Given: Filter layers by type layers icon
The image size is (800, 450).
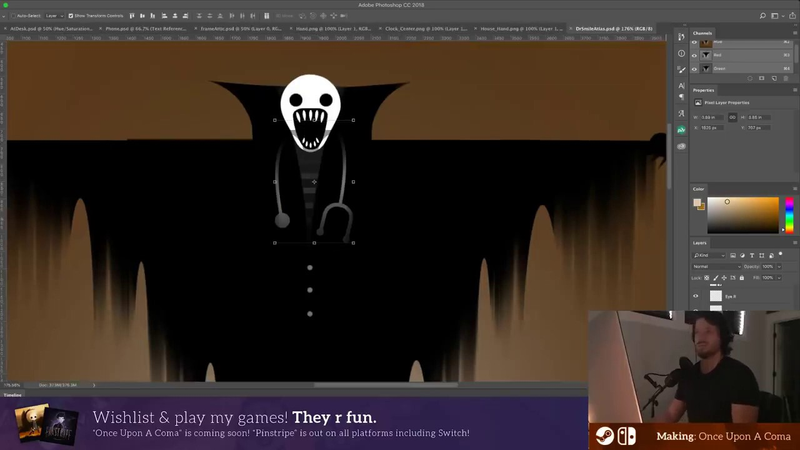Looking at the screenshot, I should 752,255.
